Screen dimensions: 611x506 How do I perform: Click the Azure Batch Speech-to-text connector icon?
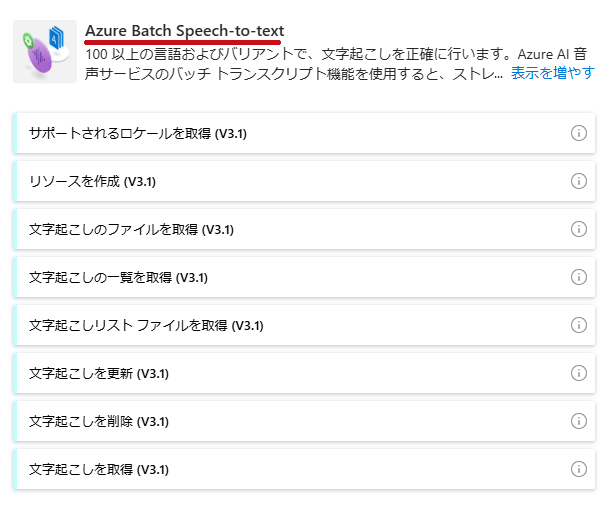coord(45,52)
